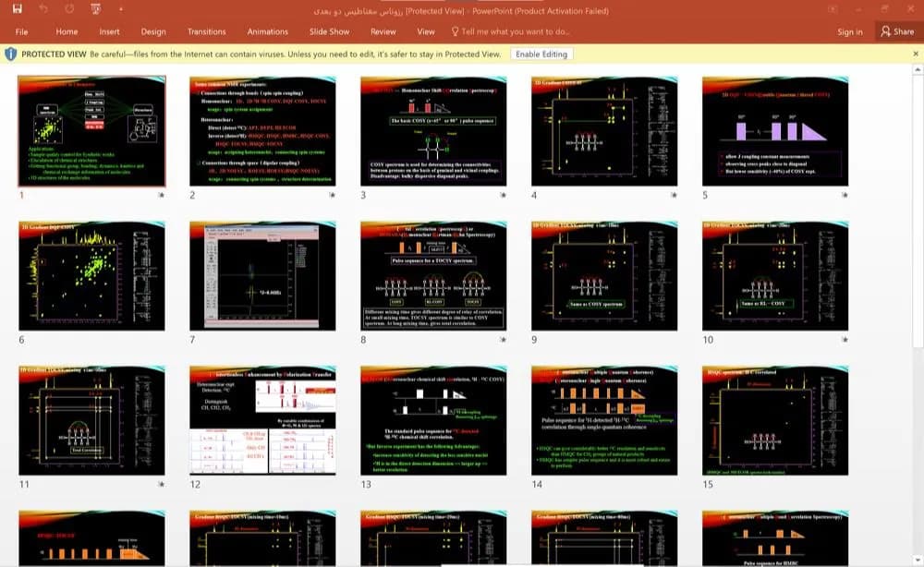Viewport: 924px width, 567px height.
Task: Click the Undo arrow in the quick access toolbar
Action: click(x=43, y=9)
